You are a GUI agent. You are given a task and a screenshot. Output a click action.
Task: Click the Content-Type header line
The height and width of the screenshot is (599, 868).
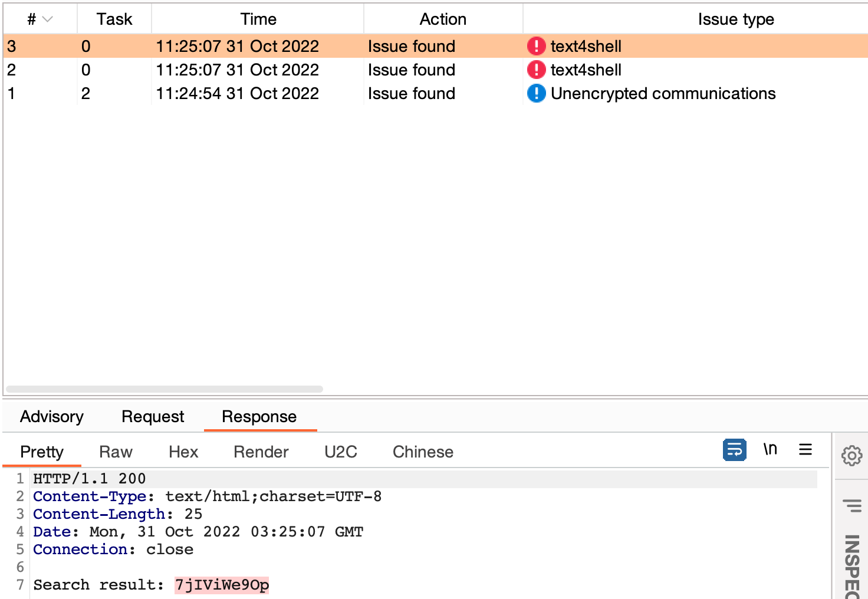click(208, 496)
